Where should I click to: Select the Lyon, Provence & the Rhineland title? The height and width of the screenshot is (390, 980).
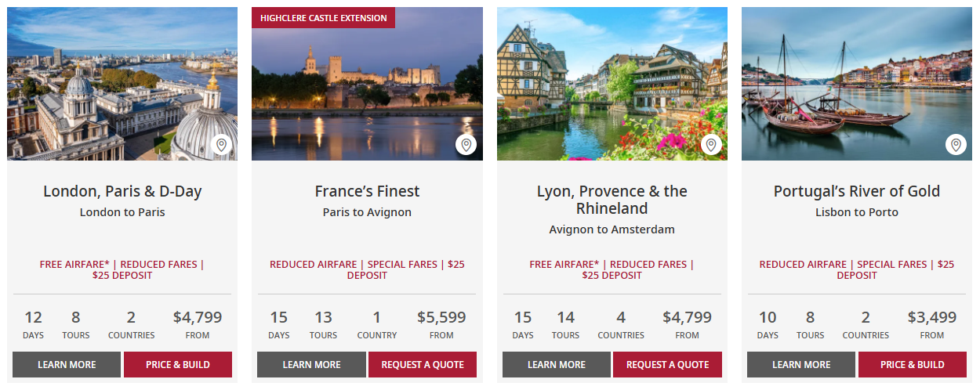[612, 200]
